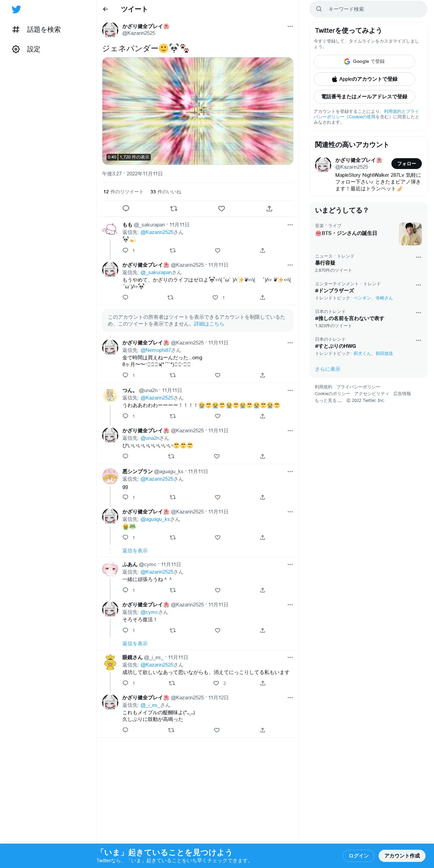The image size is (434, 868).
Task: Click the Twitter bird logo
Action: (16, 9)
